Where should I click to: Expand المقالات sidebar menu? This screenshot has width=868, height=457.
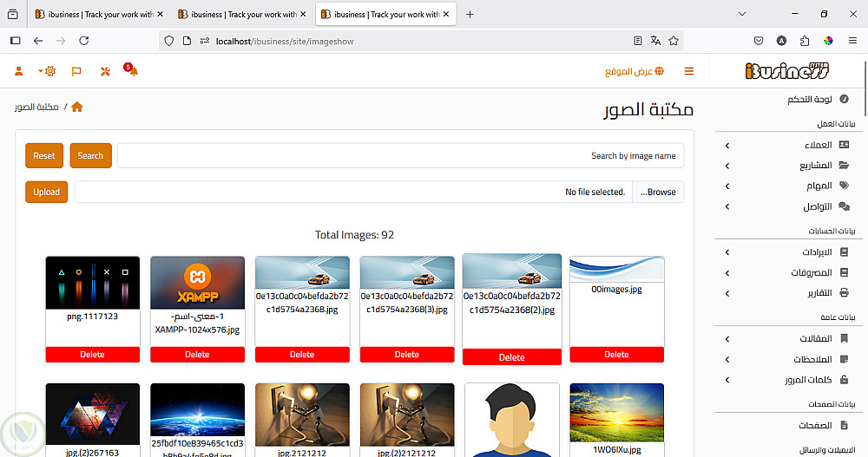pyautogui.click(x=788, y=338)
